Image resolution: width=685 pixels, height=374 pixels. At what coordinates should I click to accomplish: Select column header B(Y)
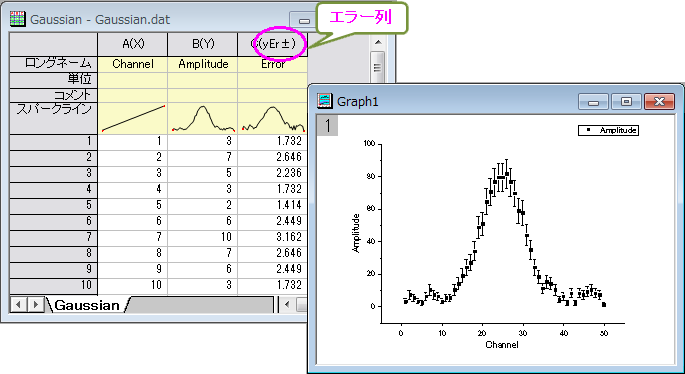click(203, 44)
